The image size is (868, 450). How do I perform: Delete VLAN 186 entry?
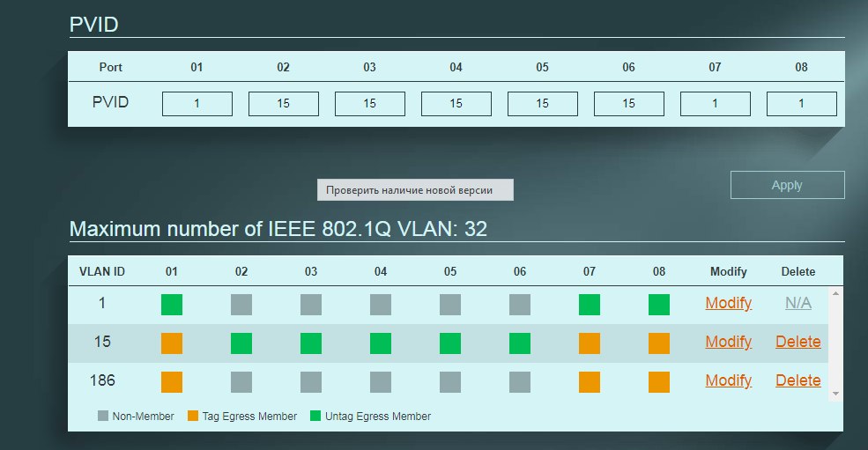tap(798, 380)
